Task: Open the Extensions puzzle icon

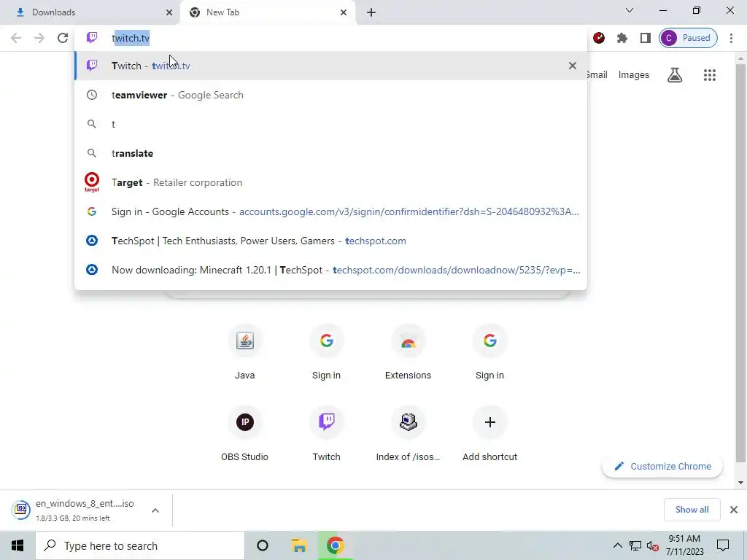Action: (x=622, y=38)
